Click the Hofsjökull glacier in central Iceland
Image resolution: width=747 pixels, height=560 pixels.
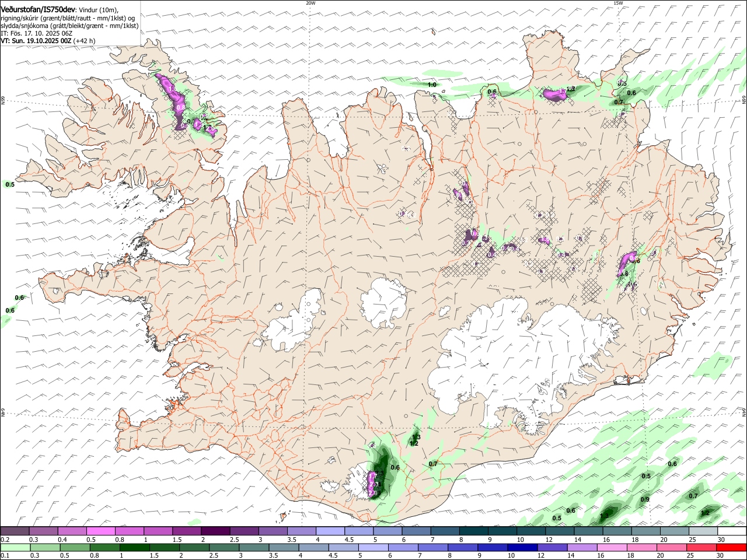coord(383,303)
